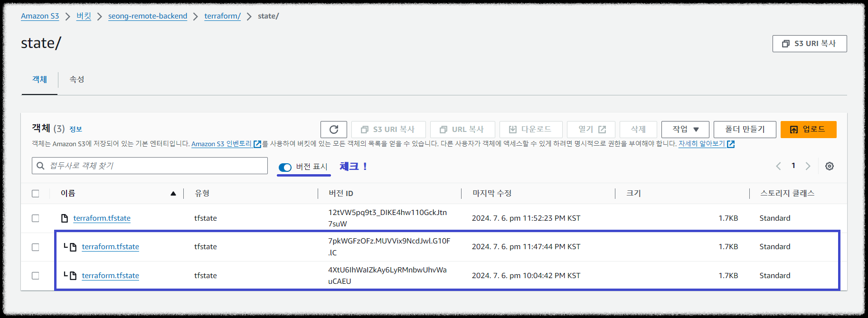Open the 정보 info link
This screenshot has height=318, width=868.
click(75, 129)
